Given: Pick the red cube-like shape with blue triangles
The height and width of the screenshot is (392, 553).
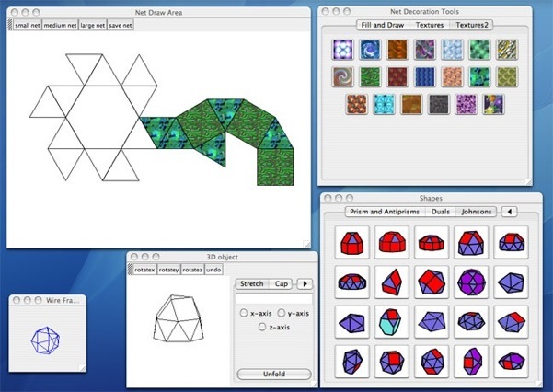Looking at the screenshot, I should click(432, 282).
